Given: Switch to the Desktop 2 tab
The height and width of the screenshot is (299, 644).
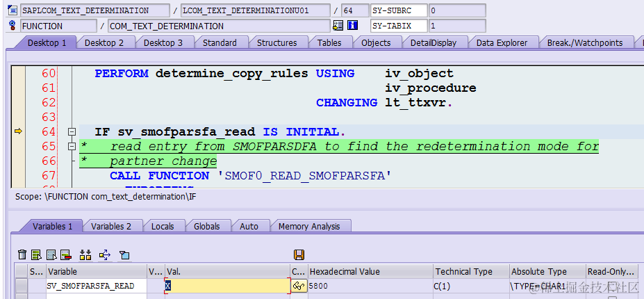Looking at the screenshot, I should pyautogui.click(x=104, y=43).
